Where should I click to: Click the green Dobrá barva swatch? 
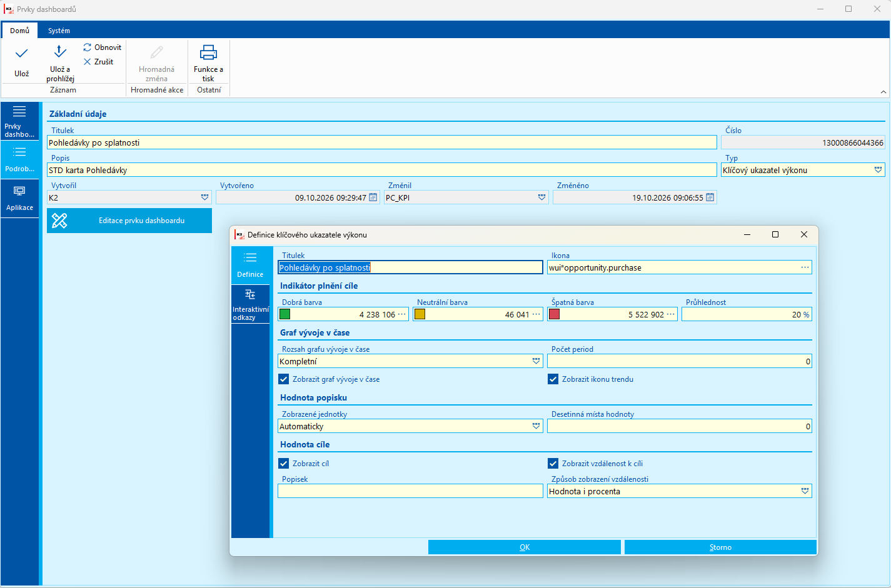pos(285,314)
